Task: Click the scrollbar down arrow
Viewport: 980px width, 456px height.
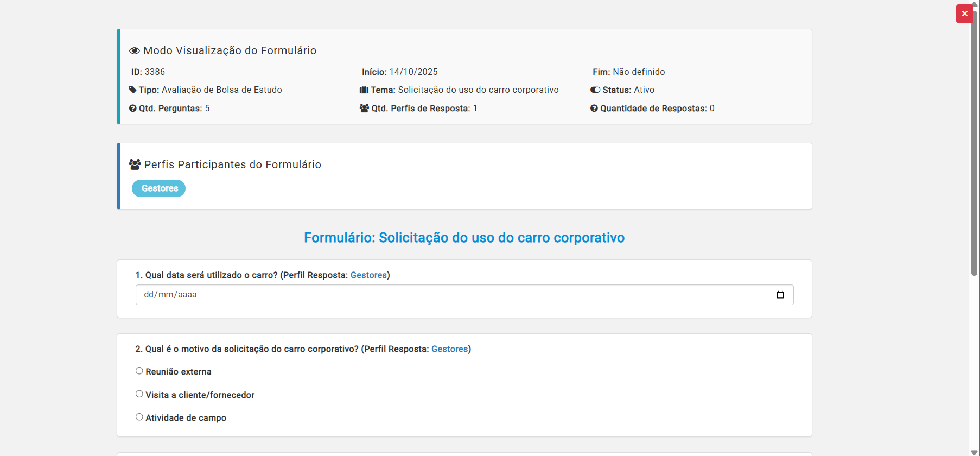Action: tap(974, 452)
